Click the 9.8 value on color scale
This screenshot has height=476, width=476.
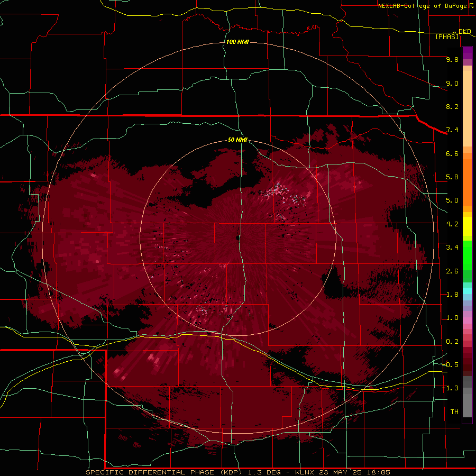point(452,59)
